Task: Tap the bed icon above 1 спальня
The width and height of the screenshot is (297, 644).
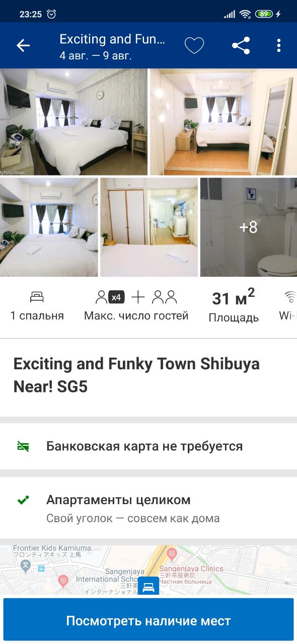Action: point(37,297)
